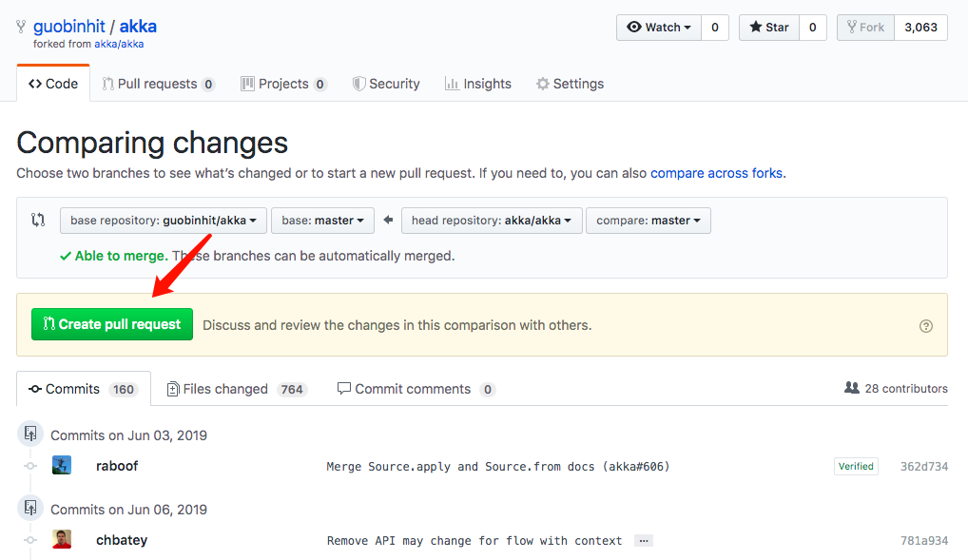968x560 pixels.
Task: Click the Security shield icon
Action: (x=358, y=84)
